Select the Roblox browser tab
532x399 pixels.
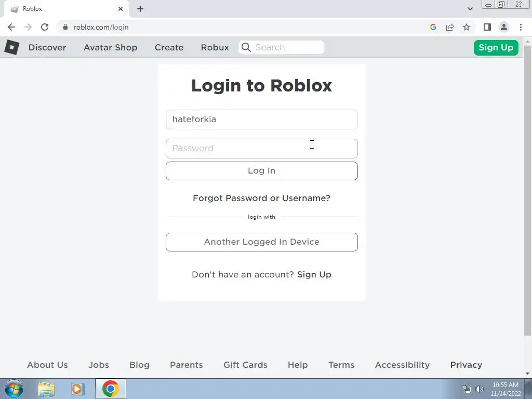tap(66, 9)
